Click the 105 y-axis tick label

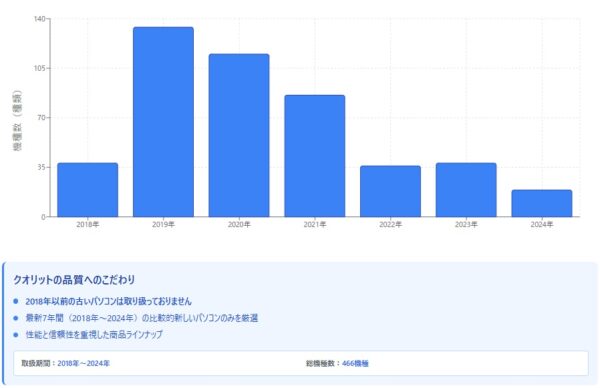coord(39,68)
